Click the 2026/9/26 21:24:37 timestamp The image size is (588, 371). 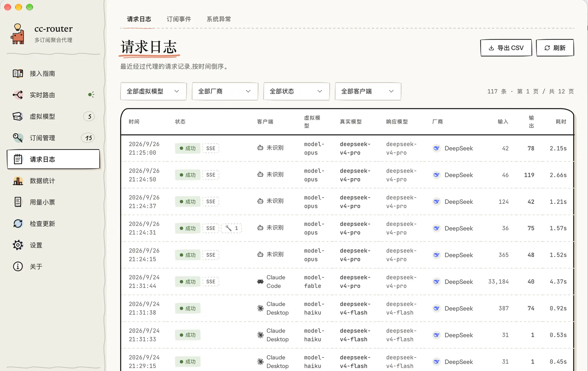click(144, 202)
